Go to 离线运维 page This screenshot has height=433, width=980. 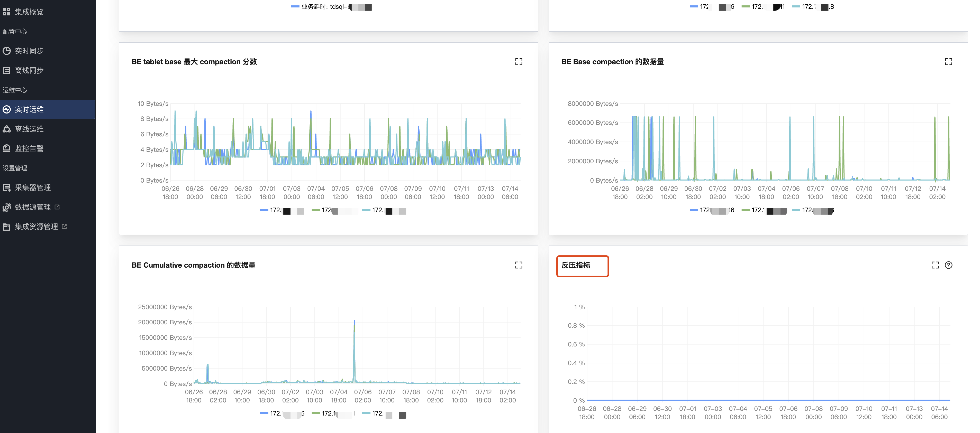29,129
